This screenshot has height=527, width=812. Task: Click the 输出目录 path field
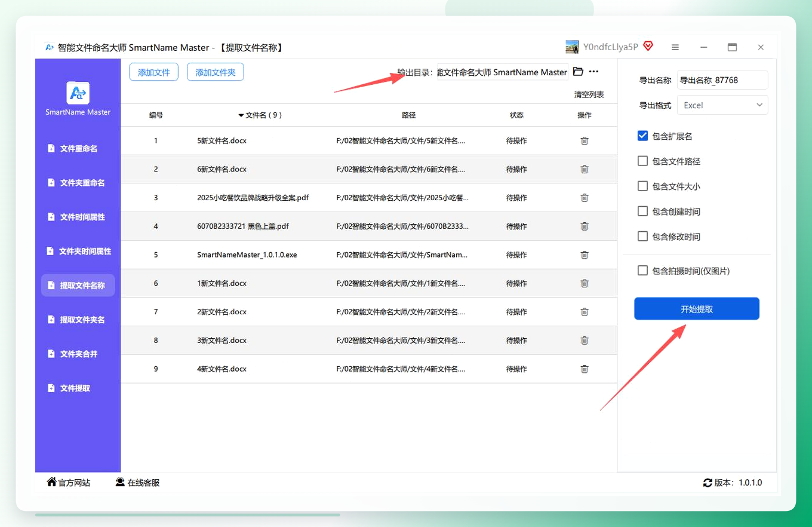503,72
